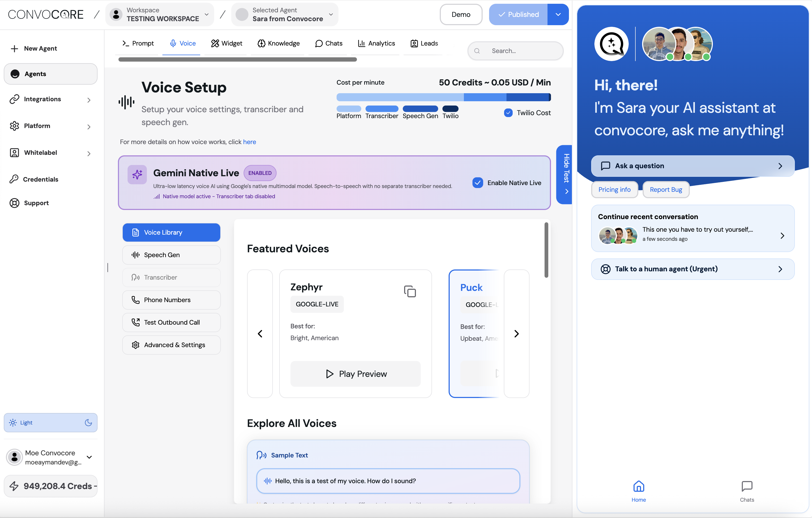Click the 'here' voice details link
The width and height of the screenshot is (812, 518).
coord(249,142)
